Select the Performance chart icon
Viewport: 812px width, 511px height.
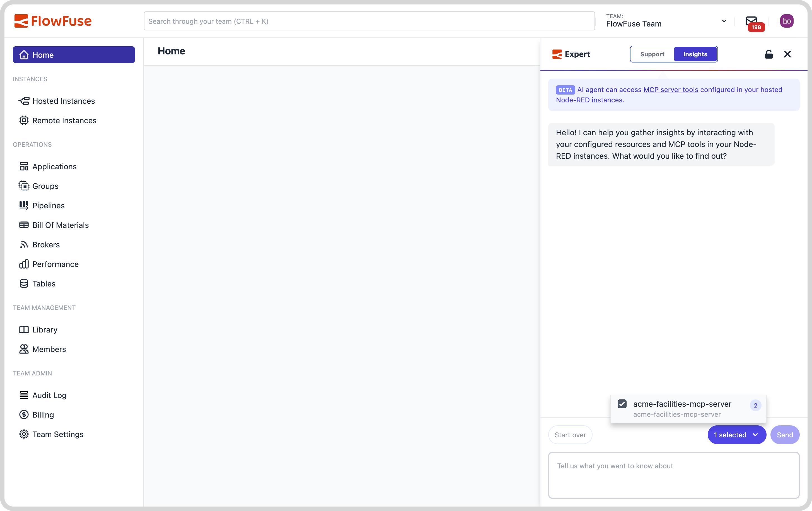click(x=24, y=264)
